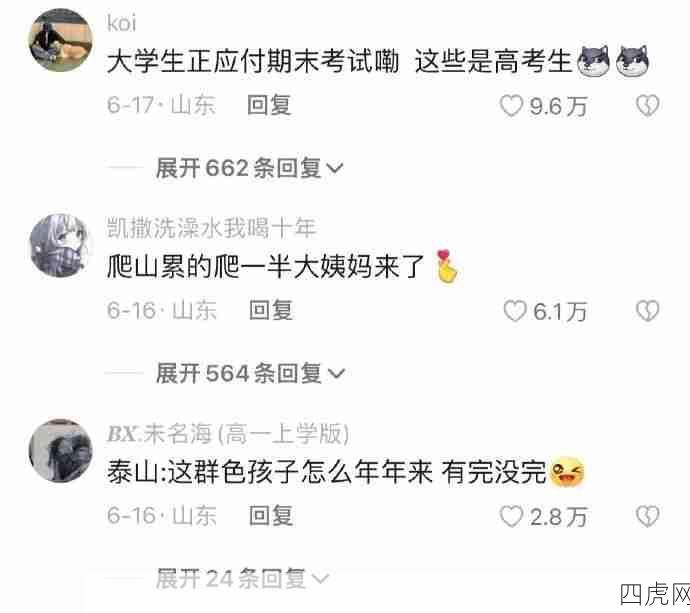Tap the finger heart emoji in comment
The width and height of the screenshot is (690, 613).
(447, 266)
